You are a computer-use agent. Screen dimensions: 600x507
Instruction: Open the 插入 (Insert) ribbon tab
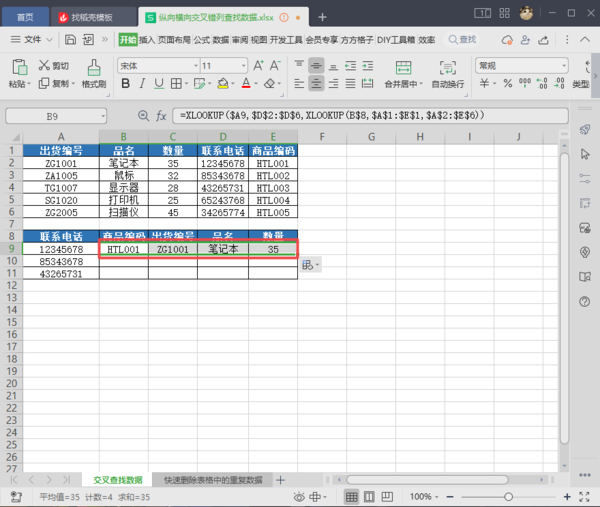(147, 39)
